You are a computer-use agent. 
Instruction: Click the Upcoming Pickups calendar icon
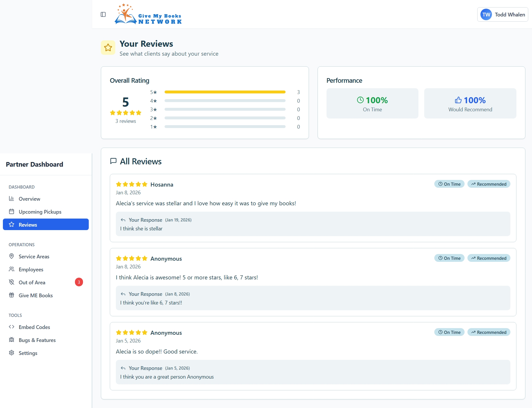point(11,211)
